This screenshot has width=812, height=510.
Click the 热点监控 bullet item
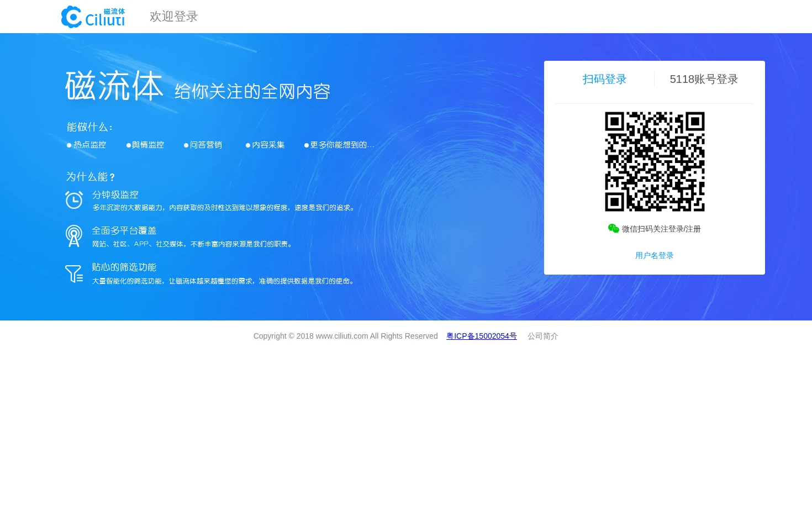tap(86, 145)
